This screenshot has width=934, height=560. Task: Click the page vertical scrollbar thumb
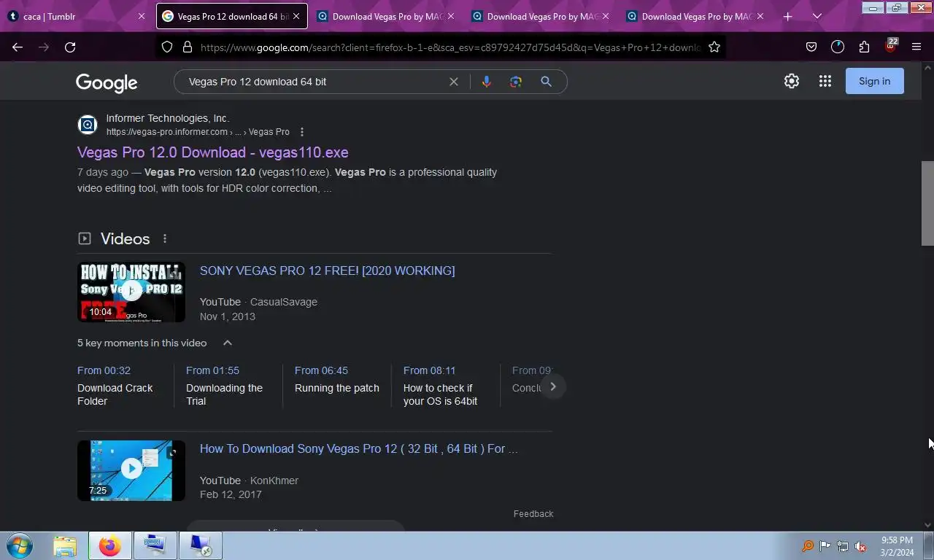click(x=927, y=203)
